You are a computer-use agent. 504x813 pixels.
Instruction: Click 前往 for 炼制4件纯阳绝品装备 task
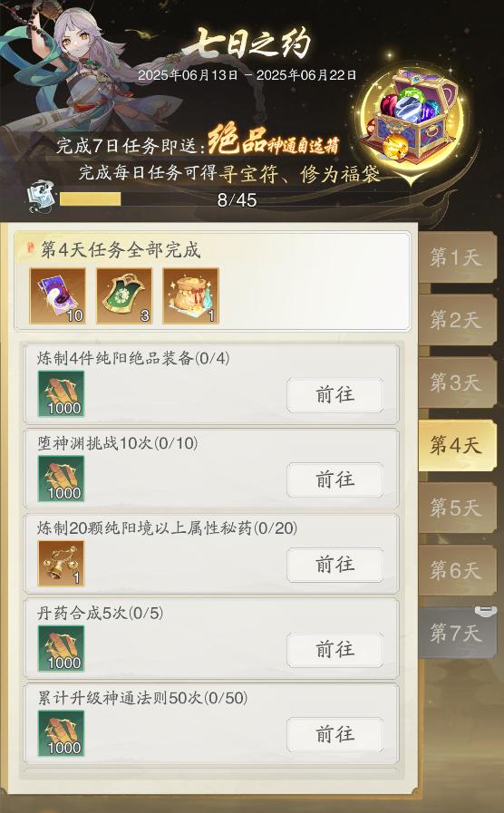(335, 395)
